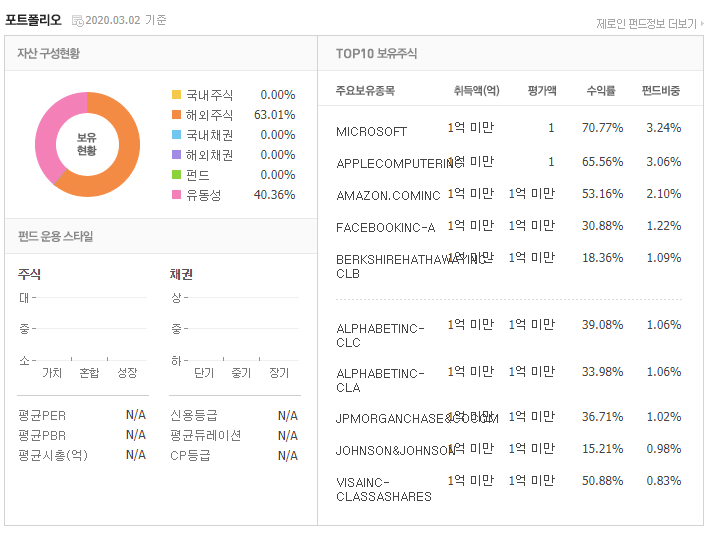Click the 해외주식 orange legend swatch

[x=176, y=115]
